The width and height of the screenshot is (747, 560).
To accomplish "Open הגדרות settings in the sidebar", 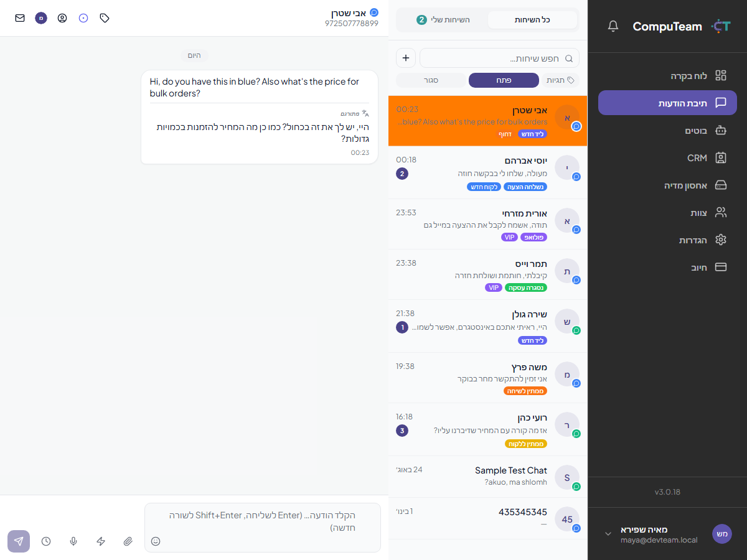I will pyautogui.click(x=667, y=240).
